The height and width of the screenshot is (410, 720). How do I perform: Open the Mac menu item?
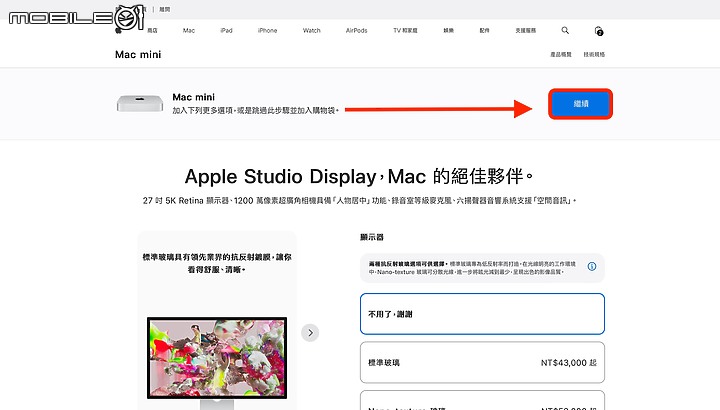point(189,30)
